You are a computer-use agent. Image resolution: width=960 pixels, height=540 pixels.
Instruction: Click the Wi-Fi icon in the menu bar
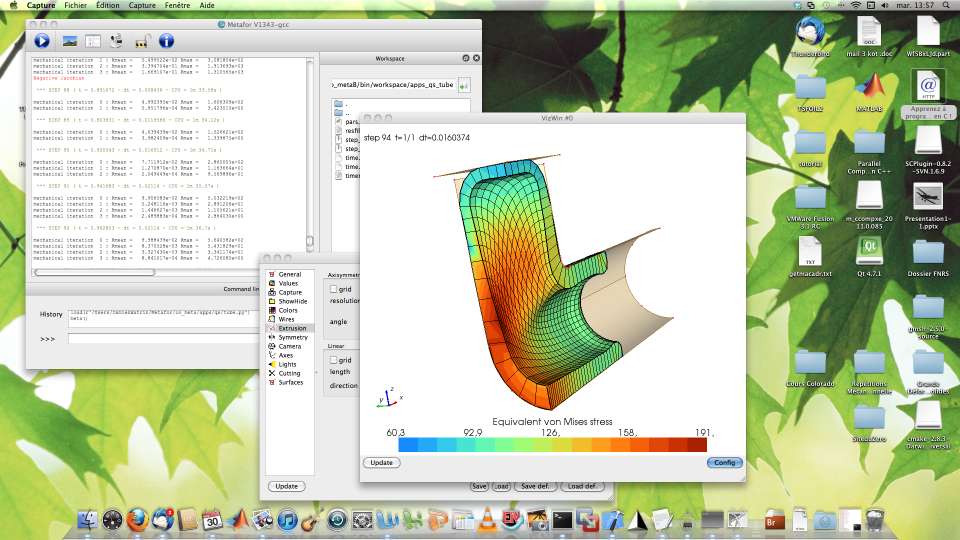click(x=855, y=5)
